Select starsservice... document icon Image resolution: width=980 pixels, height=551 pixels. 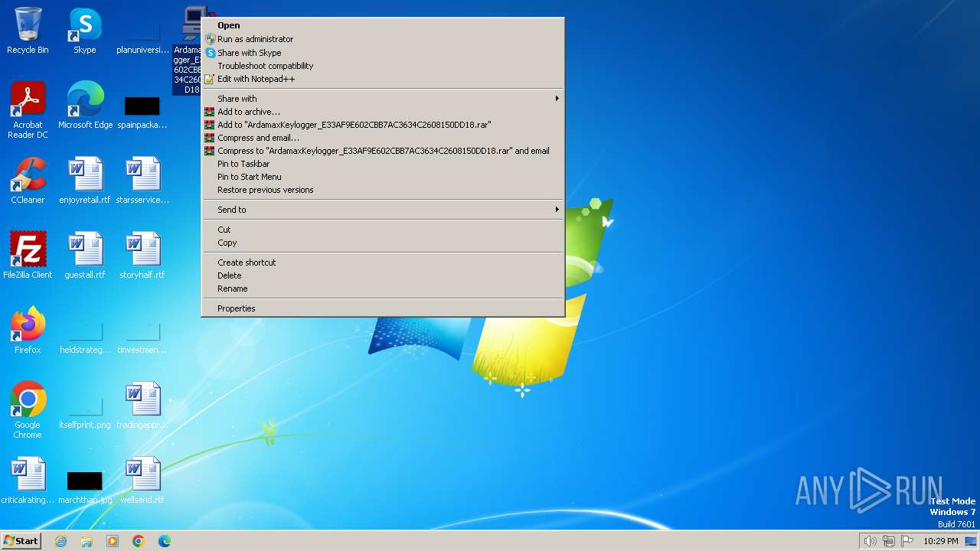pyautogui.click(x=142, y=181)
